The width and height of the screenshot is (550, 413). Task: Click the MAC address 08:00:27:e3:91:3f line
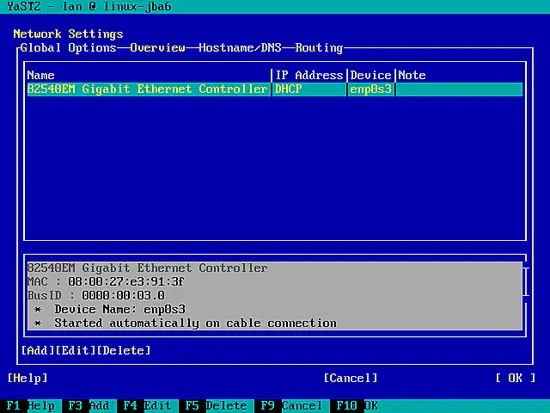point(106,282)
